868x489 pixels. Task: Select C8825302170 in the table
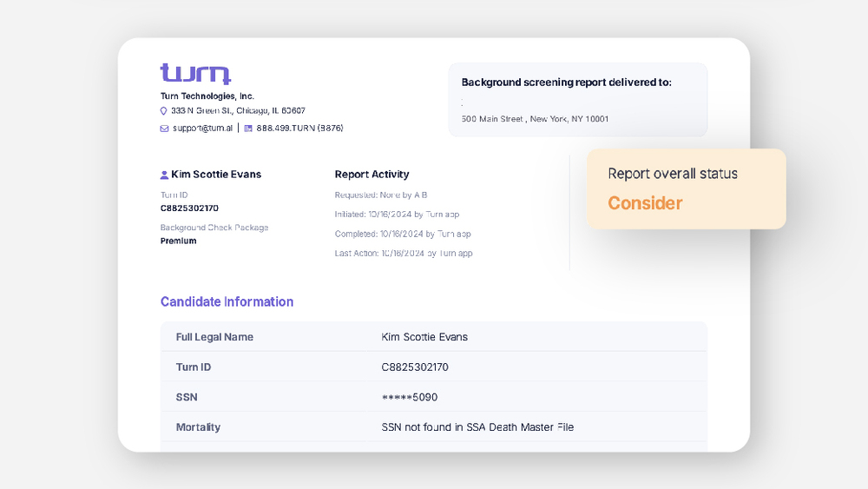(415, 367)
